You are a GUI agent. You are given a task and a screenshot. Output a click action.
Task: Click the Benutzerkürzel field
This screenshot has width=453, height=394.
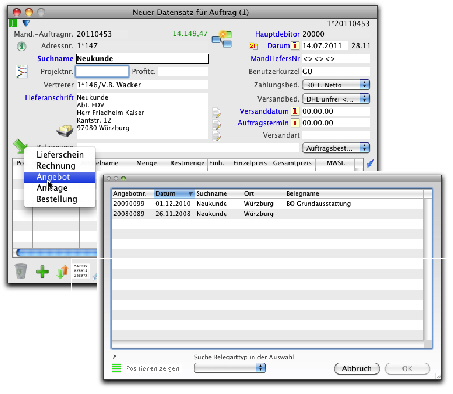click(336, 71)
